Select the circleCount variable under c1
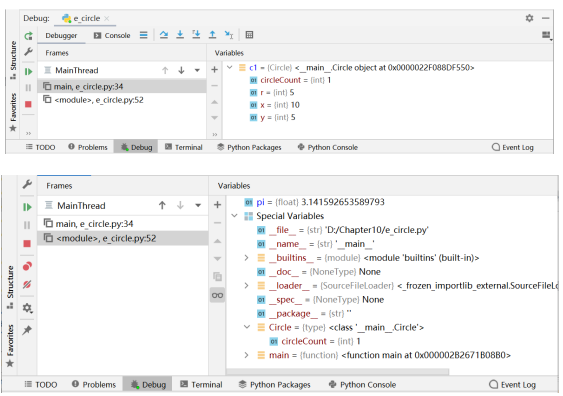The width and height of the screenshot is (563, 396). click(x=290, y=80)
